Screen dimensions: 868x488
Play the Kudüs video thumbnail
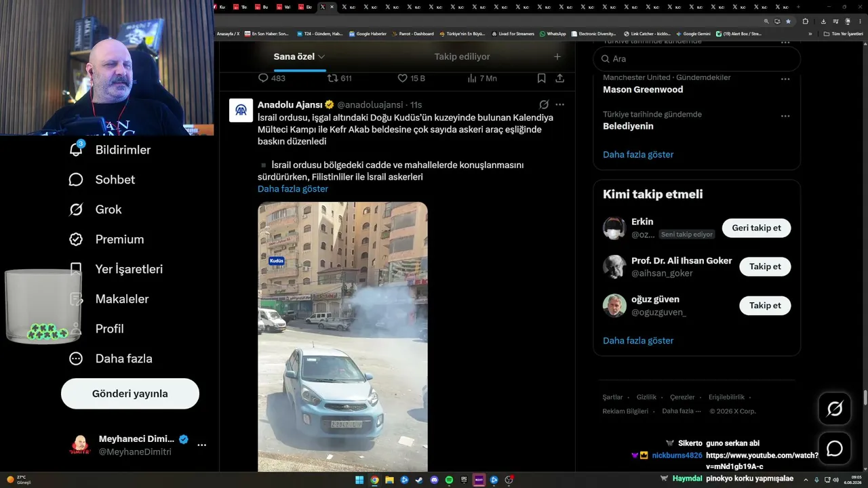[342, 337]
